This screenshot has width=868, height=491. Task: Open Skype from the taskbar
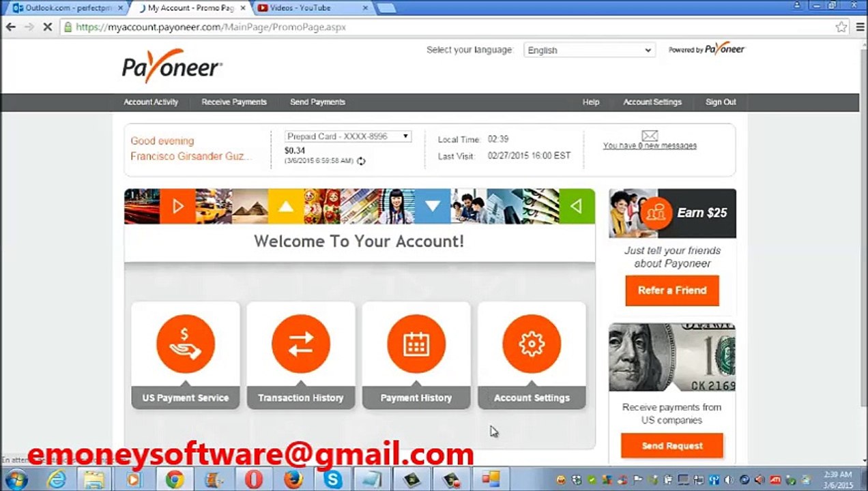pos(332,479)
